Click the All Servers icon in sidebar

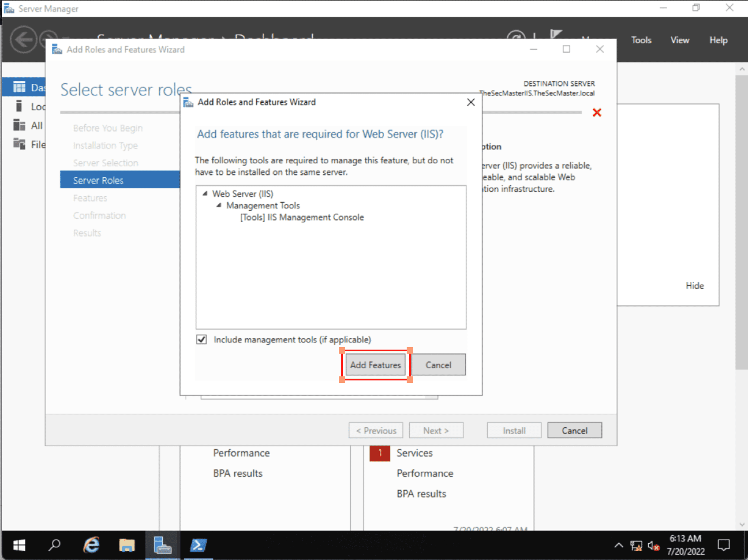(x=19, y=125)
